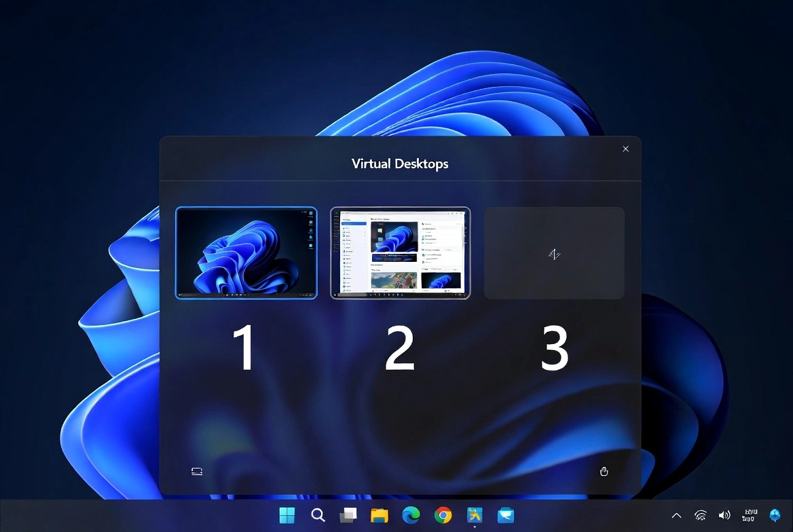Click the empty Desktop 3 slot
Screen dimensions: 793x532
(554, 252)
